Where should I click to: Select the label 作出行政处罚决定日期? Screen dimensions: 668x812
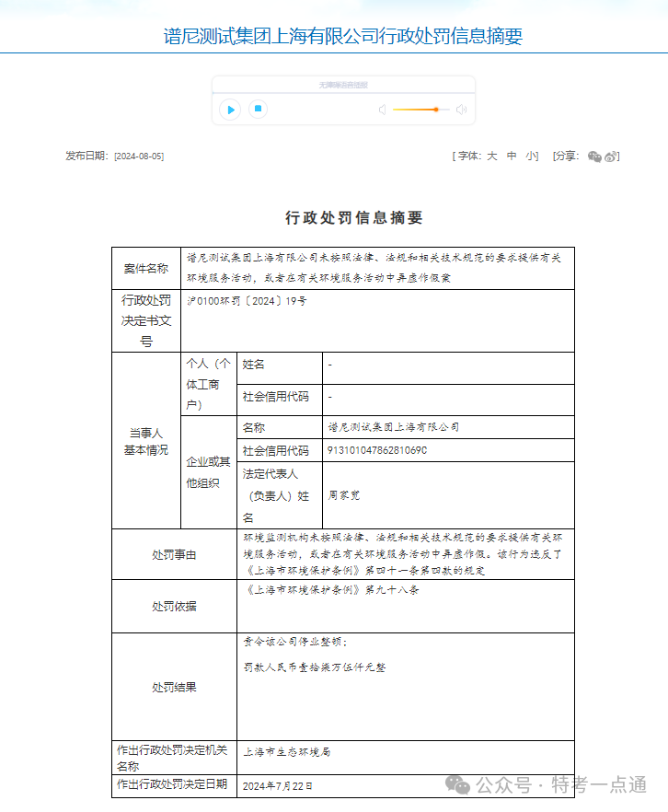click(172, 784)
